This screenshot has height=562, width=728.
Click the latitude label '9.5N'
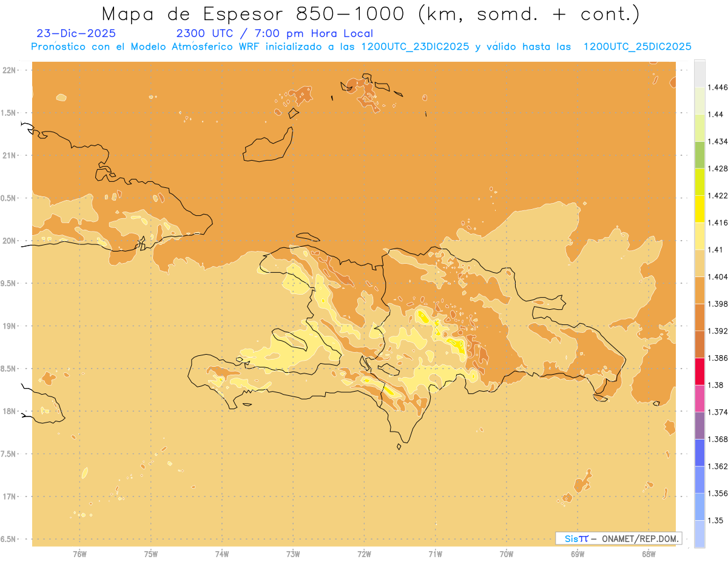point(8,283)
